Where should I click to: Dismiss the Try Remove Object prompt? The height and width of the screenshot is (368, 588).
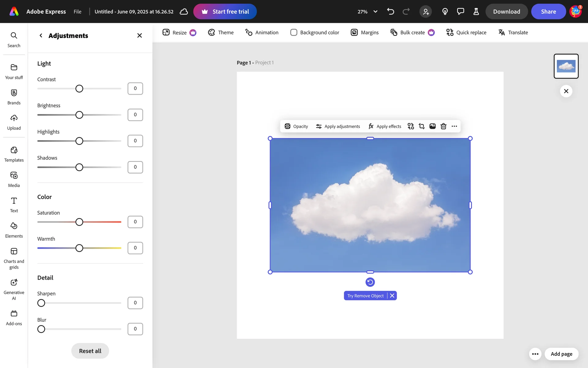click(x=392, y=296)
